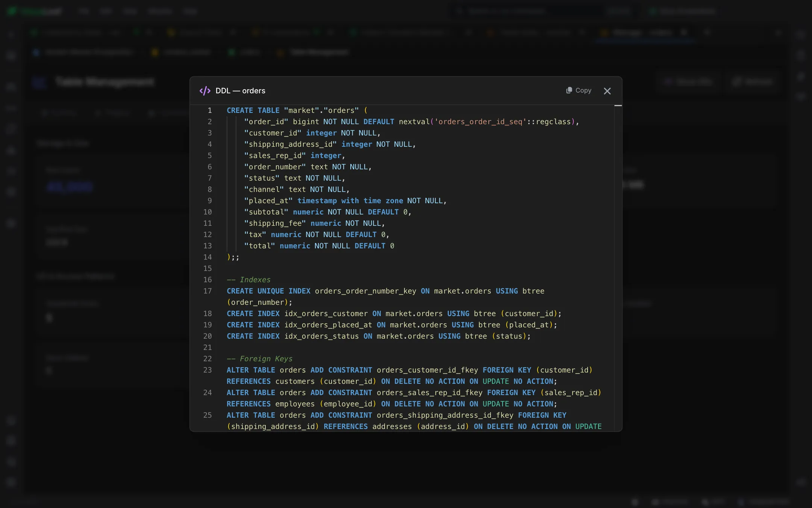Image resolution: width=812 pixels, height=508 pixels.
Task: Click the orders_shipping_address_id_fkey constraint line
Action: click(x=414, y=421)
